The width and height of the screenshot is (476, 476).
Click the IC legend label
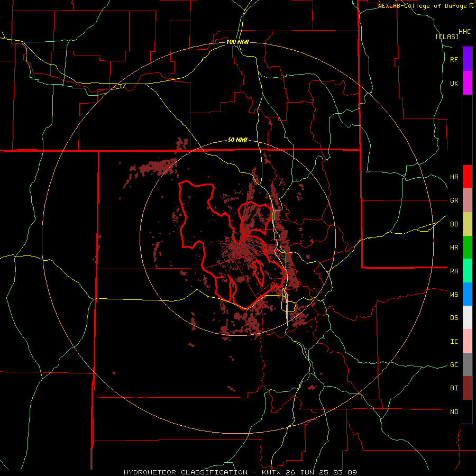point(454,342)
